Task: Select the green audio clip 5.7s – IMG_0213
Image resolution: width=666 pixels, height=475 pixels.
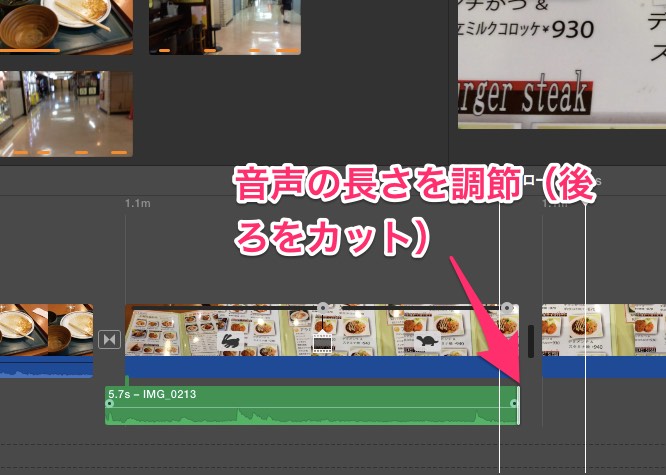Action: click(312, 405)
